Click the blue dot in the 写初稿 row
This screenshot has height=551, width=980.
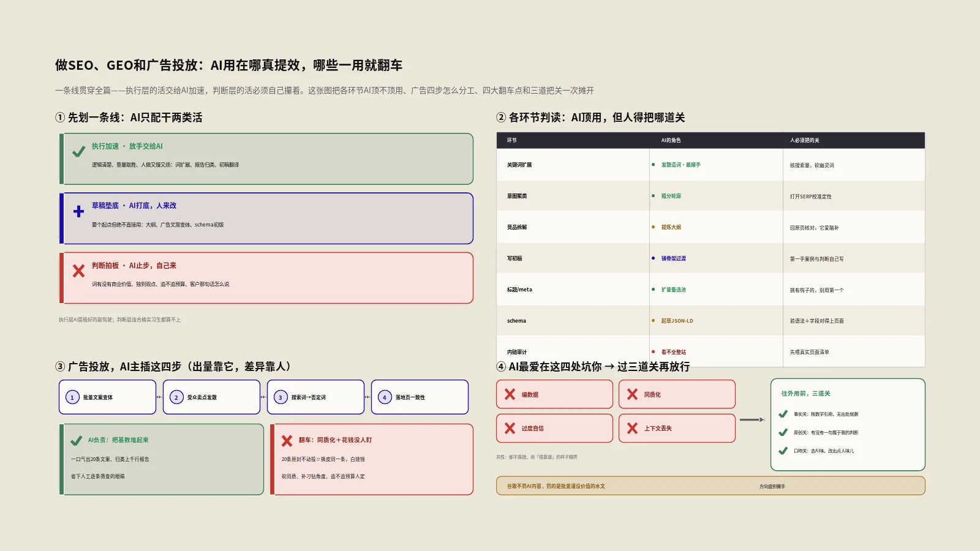[654, 258]
